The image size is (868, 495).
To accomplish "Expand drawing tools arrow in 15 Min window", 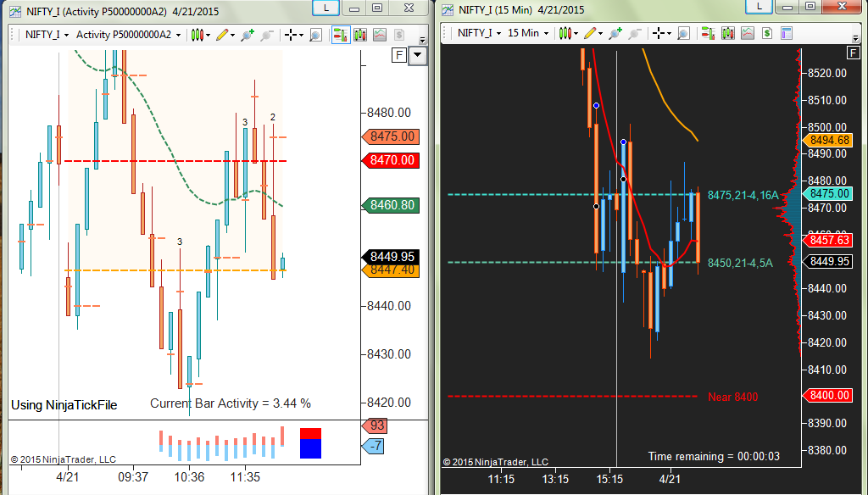I will (600, 34).
